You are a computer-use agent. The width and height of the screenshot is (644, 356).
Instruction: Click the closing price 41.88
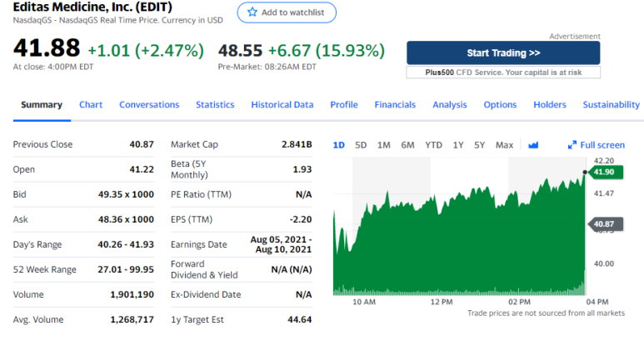47,48
